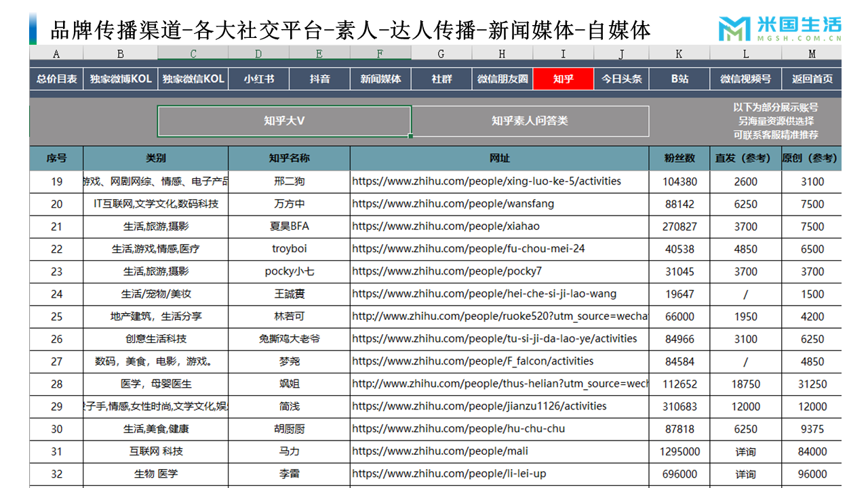Open the 小红书 tab

[259, 79]
